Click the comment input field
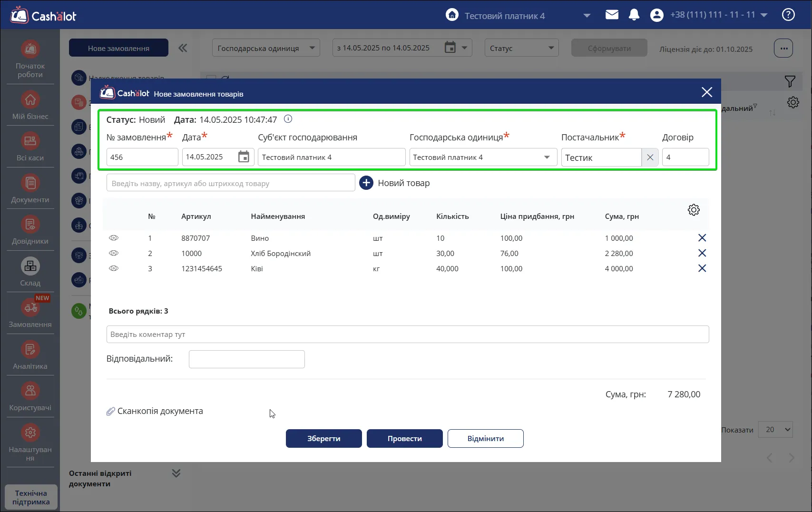The height and width of the screenshot is (512, 812). (408, 334)
